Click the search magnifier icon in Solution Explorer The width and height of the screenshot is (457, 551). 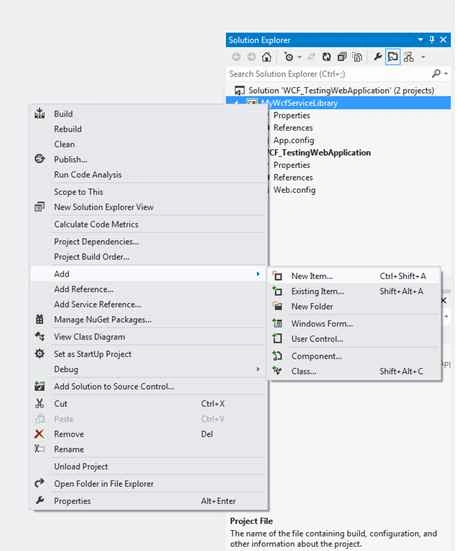click(x=436, y=73)
